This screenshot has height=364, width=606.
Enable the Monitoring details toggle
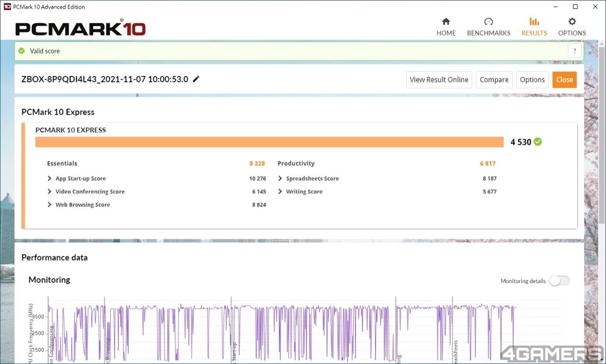tap(559, 281)
